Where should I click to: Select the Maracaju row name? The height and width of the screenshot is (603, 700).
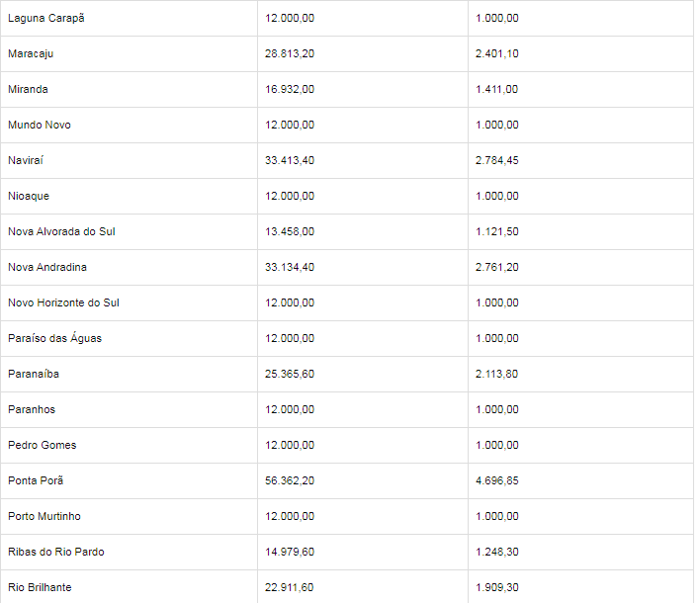pyautogui.click(x=30, y=53)
